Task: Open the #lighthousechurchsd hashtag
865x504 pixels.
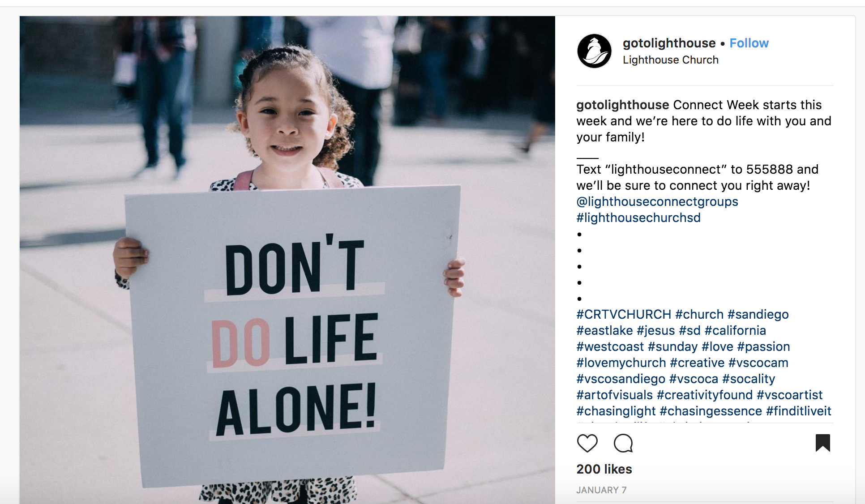Action: [638, 218]
